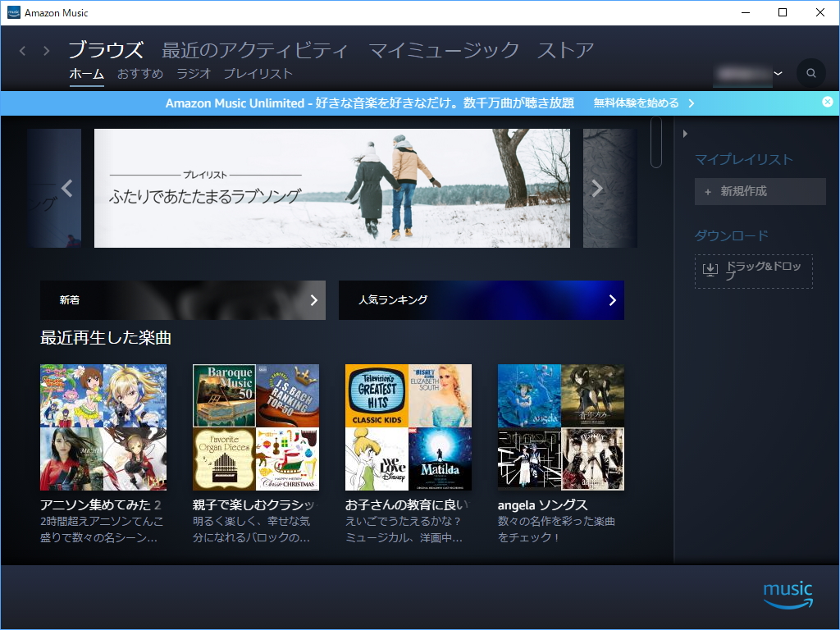Click the left arrow on the playlist carousel
Viewport: 840px width, 630px height.
pyautogui.click(x=66, y=188)
